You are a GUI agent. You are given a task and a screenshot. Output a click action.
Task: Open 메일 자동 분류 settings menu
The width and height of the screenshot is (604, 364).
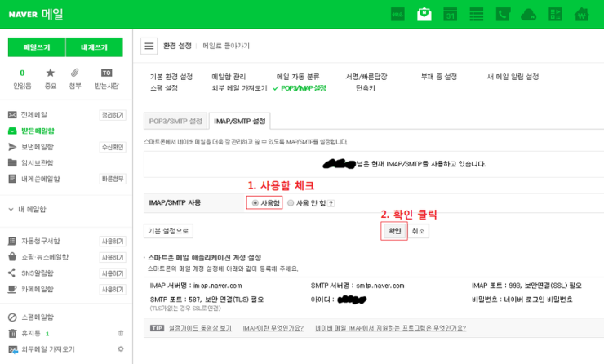[298, 77]
